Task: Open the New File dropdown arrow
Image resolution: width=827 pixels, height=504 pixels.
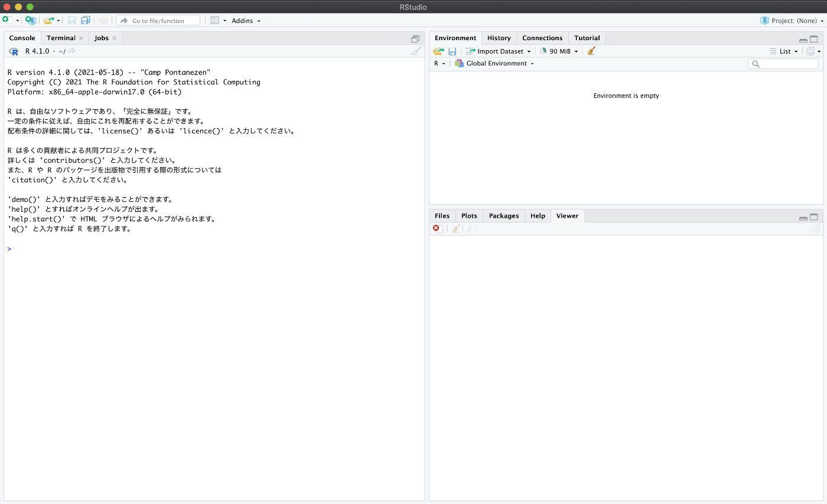Action: click(x=18, y=21)
